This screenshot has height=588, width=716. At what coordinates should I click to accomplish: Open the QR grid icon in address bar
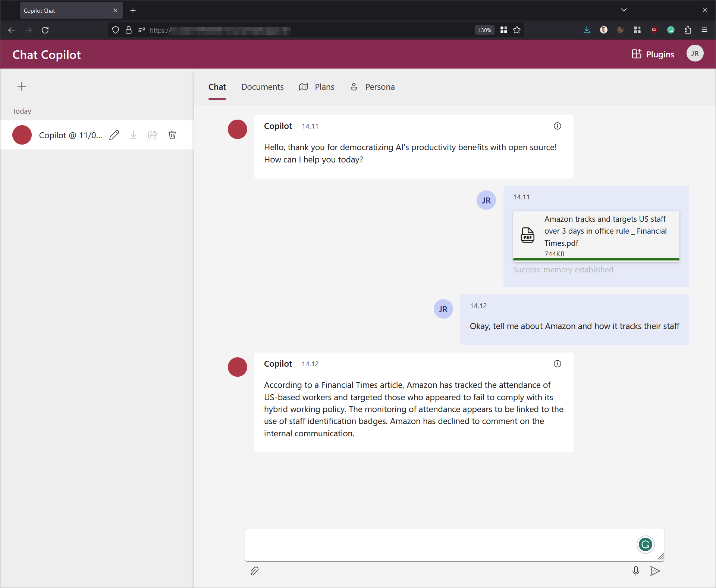(504, 30)
